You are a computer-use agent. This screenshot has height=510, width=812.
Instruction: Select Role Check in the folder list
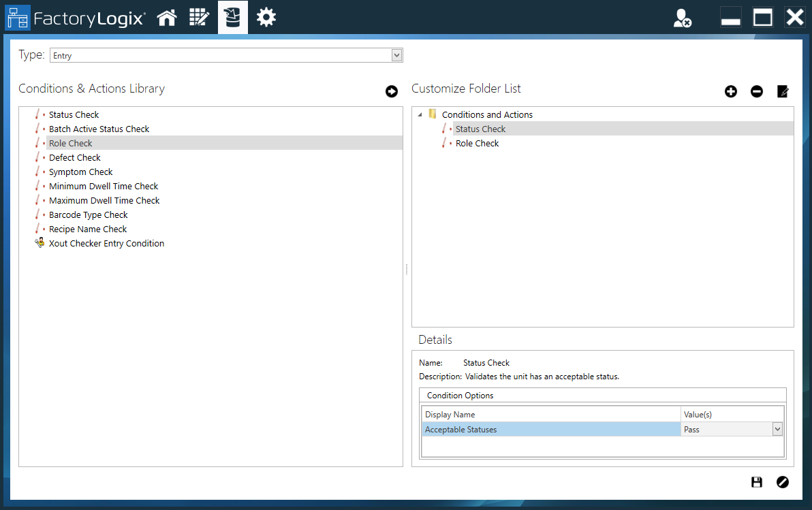[x=477, y=144]
